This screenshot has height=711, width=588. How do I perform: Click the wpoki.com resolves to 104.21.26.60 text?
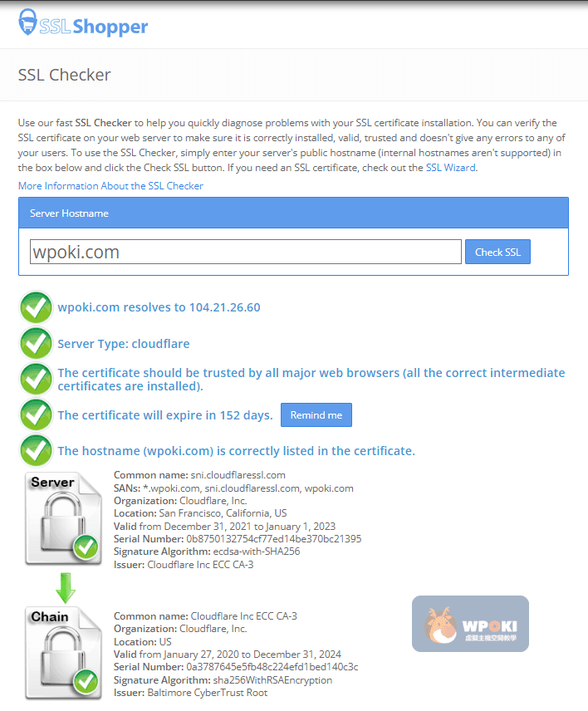(159, 307)
